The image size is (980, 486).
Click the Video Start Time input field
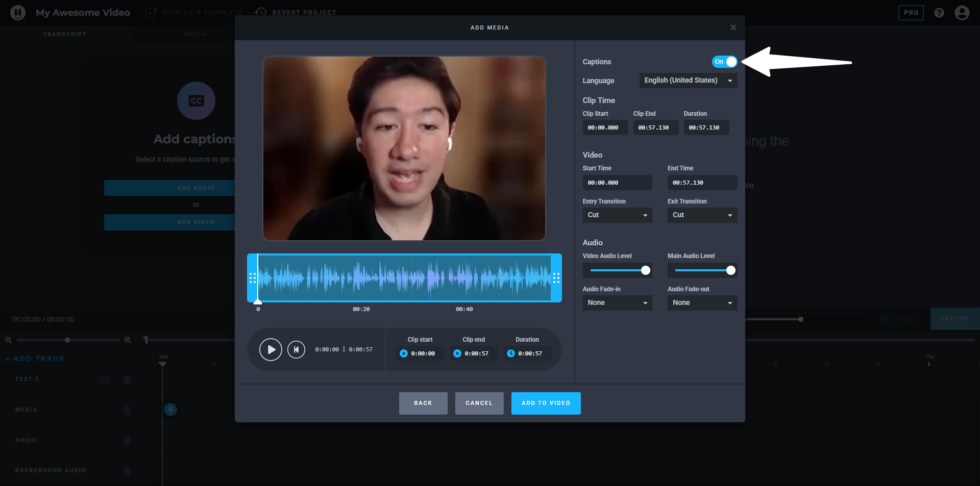click(x=617, y=183)
